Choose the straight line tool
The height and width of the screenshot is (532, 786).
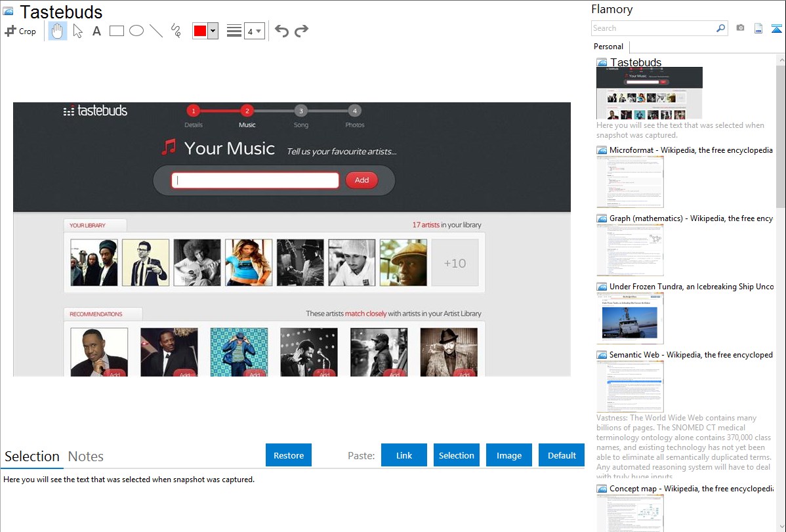pos(156,31)
